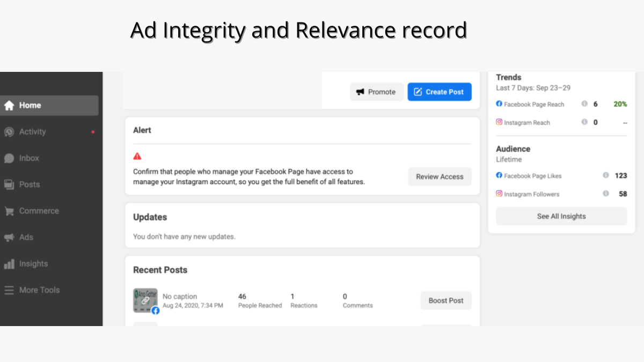644x362 pixels.
Task: Click the 'Lifetime' audience label
Action: (x=509, y=160)
